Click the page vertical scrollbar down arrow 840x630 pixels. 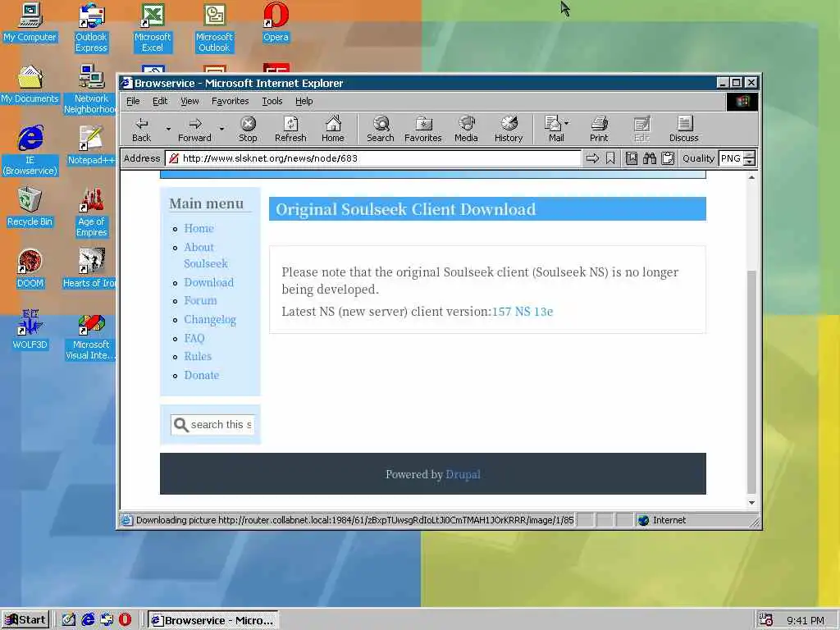751,503
